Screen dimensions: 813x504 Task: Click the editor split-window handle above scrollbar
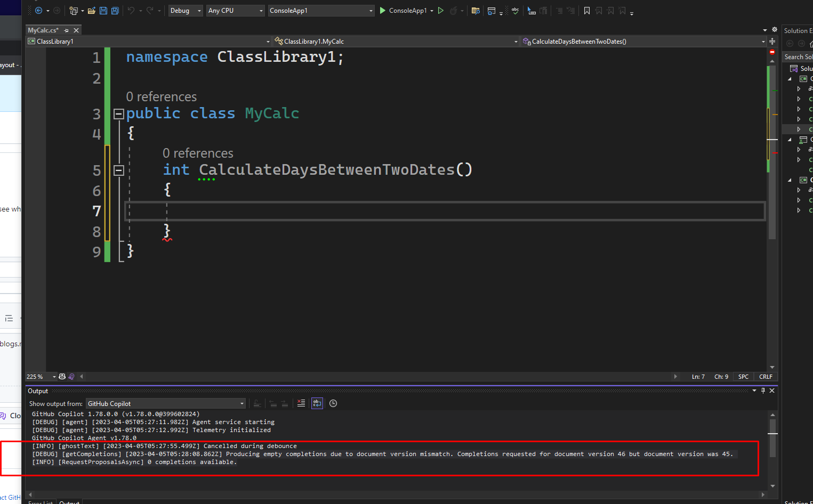click(x=772, y=41)
